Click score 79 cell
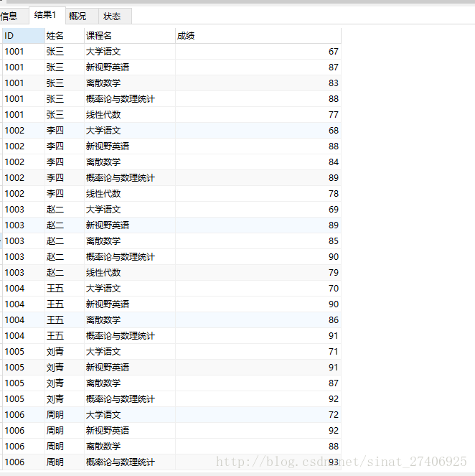475x476 pixels. (x=258, y=273)
